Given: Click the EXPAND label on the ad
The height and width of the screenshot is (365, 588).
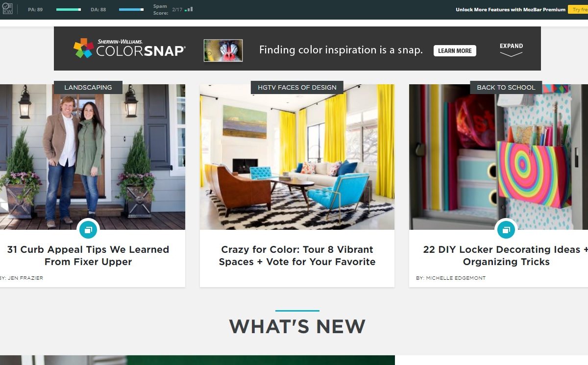Looking at the screenshot, I should (x=511, y=46).
